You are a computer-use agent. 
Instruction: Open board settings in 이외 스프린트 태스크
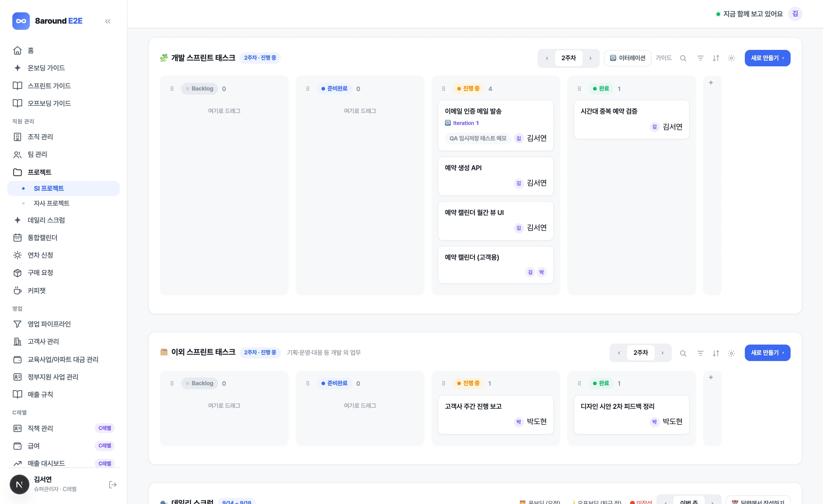pyautogui.click(x=731, y=353)
